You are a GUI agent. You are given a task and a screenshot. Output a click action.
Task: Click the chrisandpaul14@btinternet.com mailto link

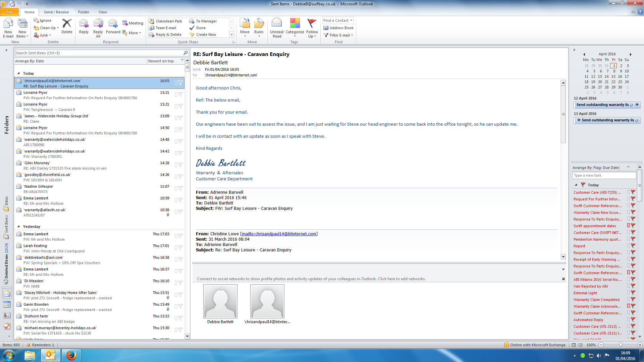[x=279, y=234]
